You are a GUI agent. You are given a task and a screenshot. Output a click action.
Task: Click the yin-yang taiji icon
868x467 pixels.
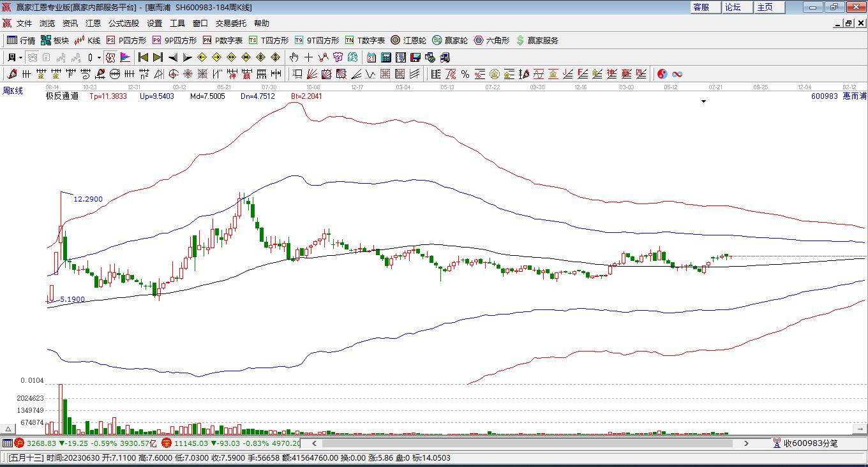662,74
